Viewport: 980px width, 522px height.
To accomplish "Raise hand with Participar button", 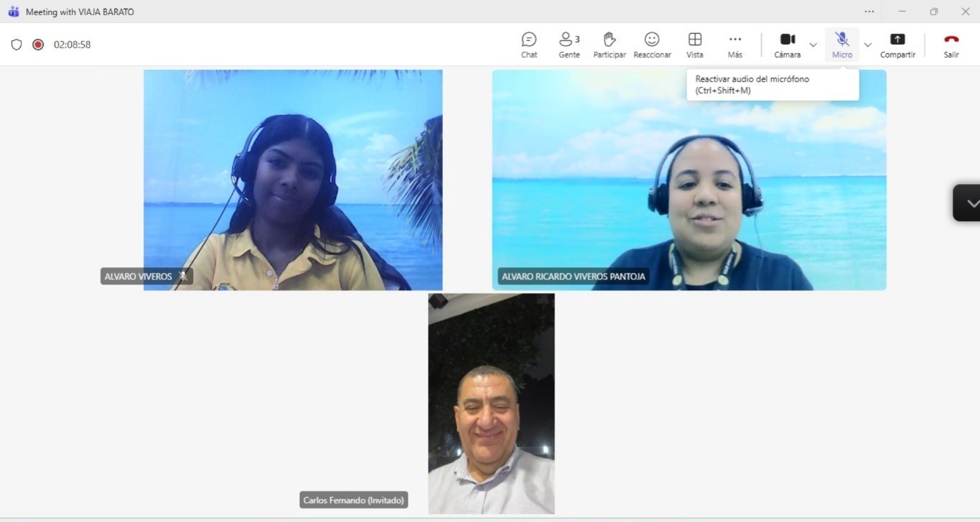I will [610, 45].
